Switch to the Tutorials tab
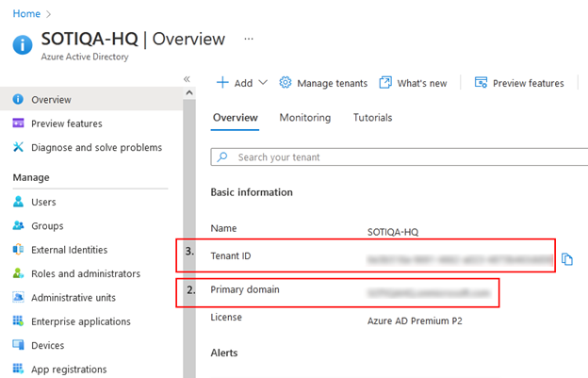 [372, 118]
